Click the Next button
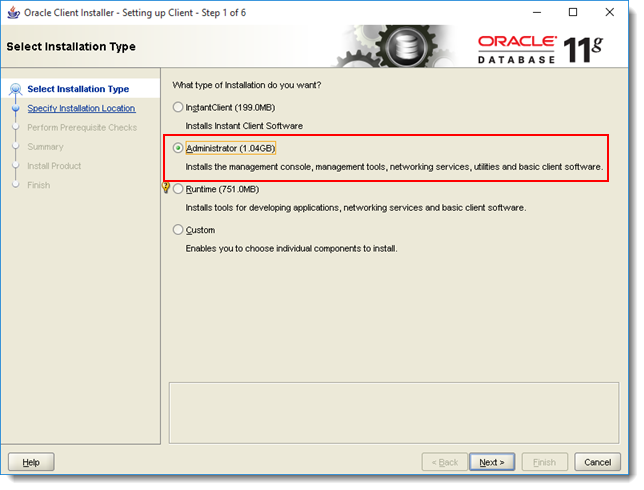Screen dimensions: 644x490 [492, 462]
